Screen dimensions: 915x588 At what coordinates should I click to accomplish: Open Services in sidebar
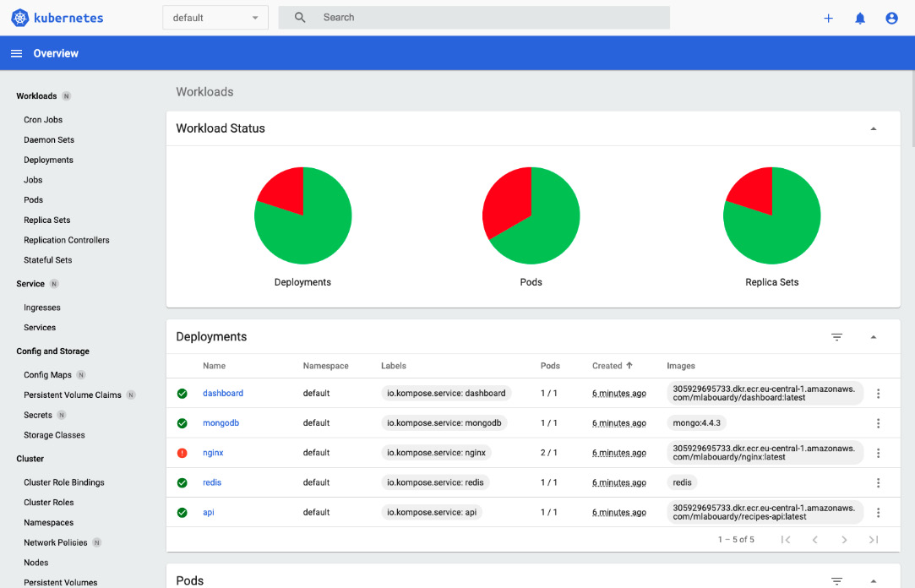point(40,328)
